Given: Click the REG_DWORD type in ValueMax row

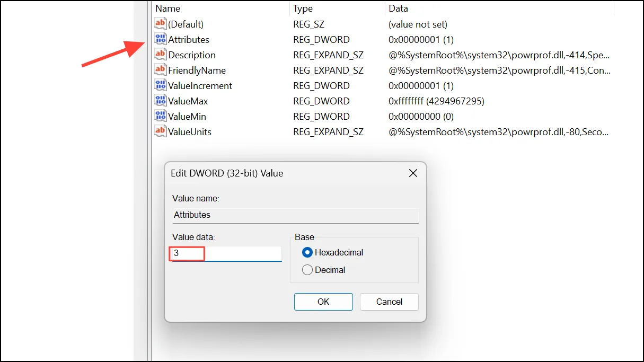Looking at the screenshot, I should (321, 101).
